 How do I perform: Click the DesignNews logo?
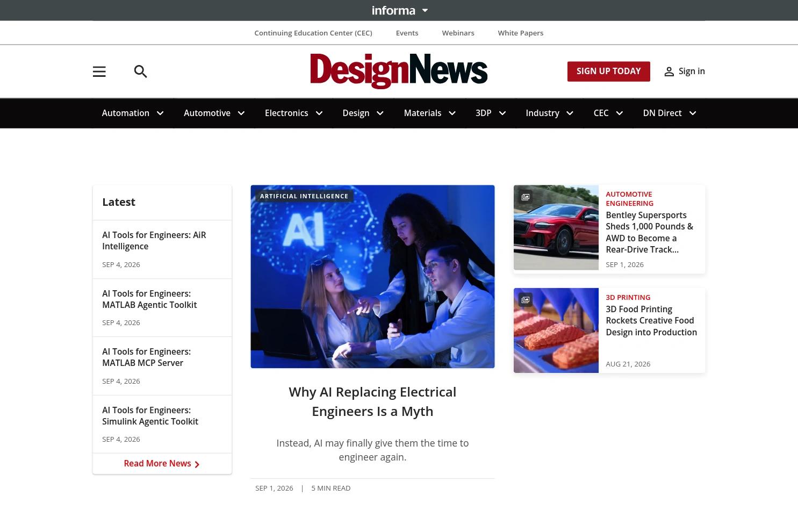pyautogui.click(x=399, y=71)
